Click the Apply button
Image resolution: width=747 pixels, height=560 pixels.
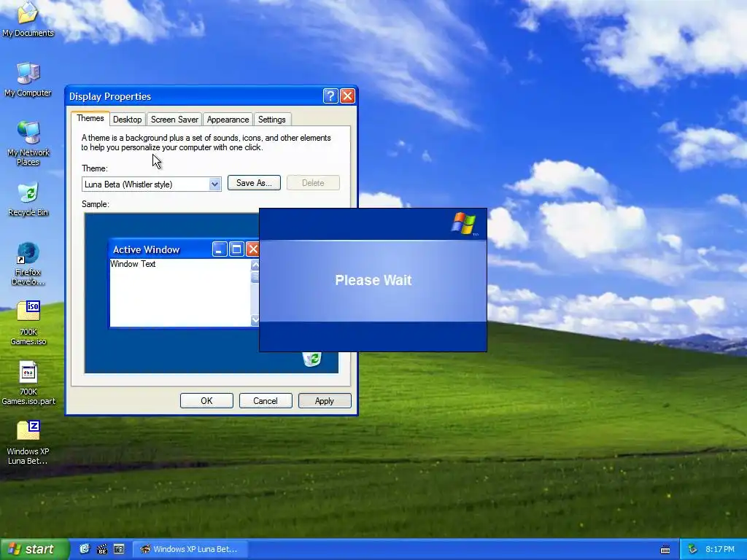(x=325, y=401)
